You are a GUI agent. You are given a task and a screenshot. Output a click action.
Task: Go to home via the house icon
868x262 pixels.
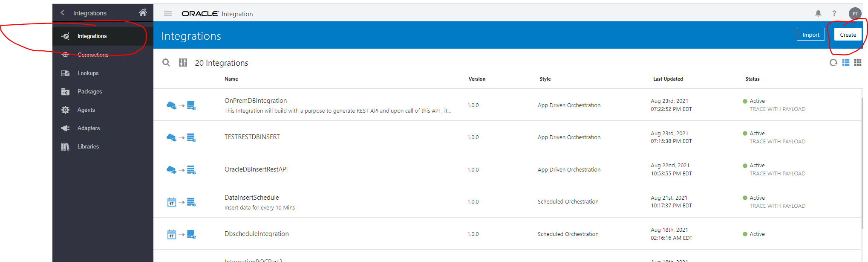143,12
